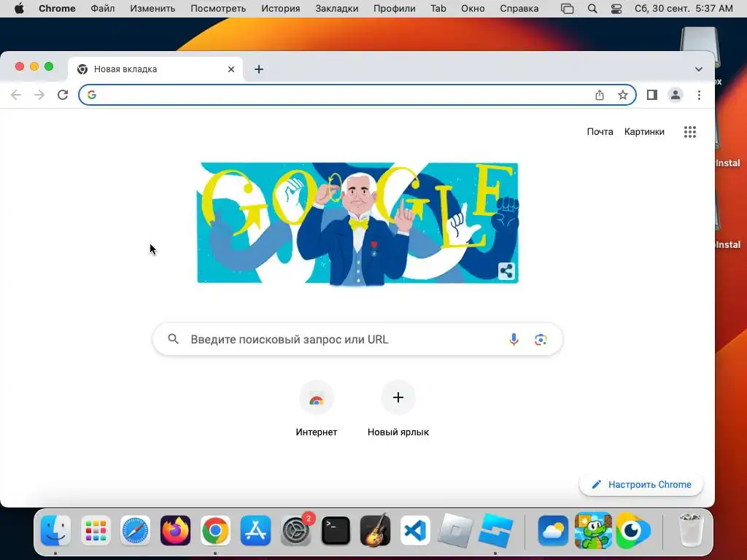This screenshot has height=560, width=747.
Task: Open Control Center in menu bar
Action: point(616,9)
